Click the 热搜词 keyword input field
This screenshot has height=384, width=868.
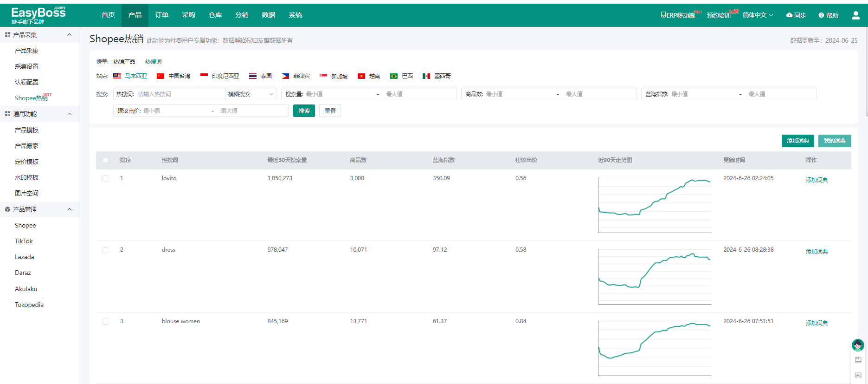(180, 94)
